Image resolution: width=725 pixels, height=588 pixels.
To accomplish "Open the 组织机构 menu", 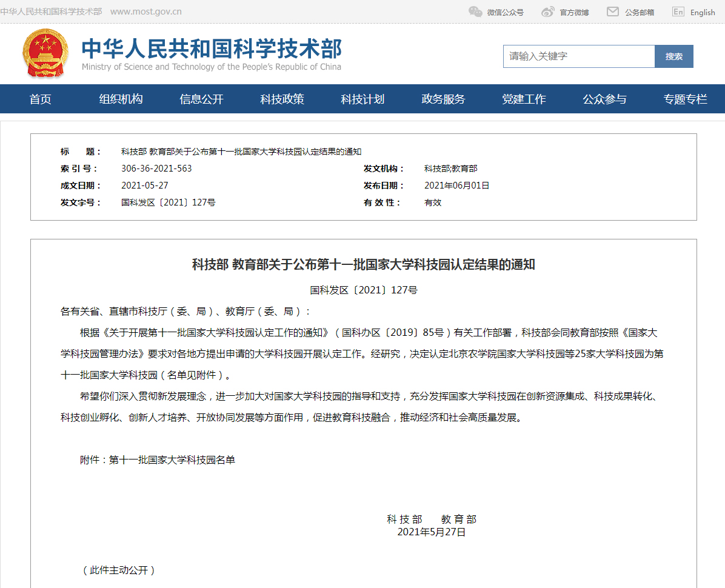I will point(121,99).
